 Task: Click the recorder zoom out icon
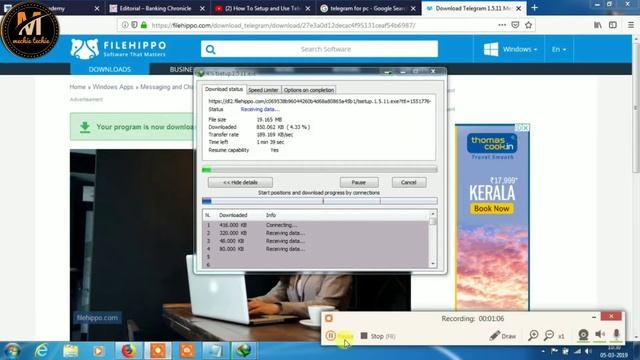549,336
